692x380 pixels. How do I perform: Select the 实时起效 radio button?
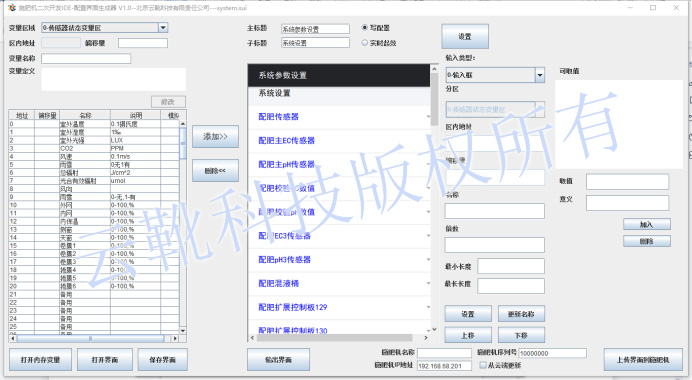[x=365, y=43]
